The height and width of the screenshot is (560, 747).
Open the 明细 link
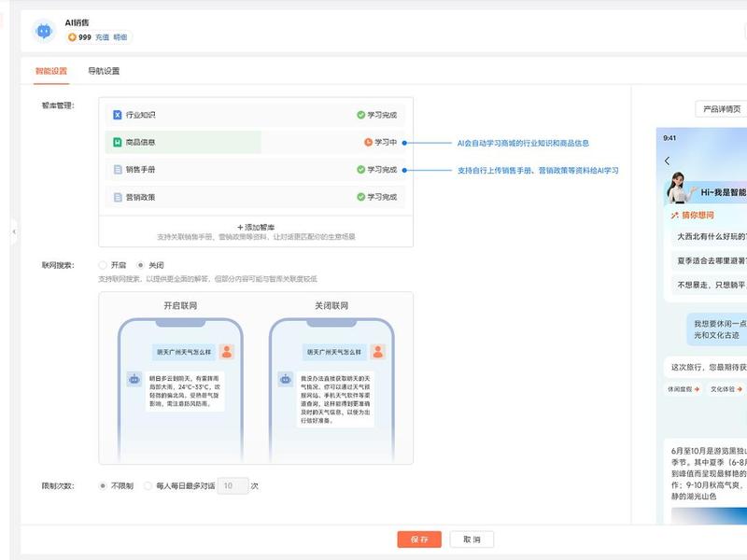pyautogui.click(x=120, y=37)
